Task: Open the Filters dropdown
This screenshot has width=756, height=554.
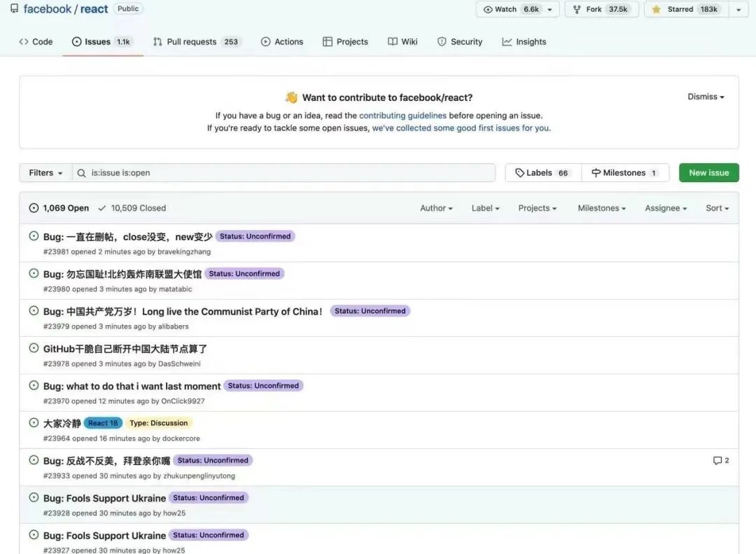Action: pyautogui.click(x=45, y=173)
